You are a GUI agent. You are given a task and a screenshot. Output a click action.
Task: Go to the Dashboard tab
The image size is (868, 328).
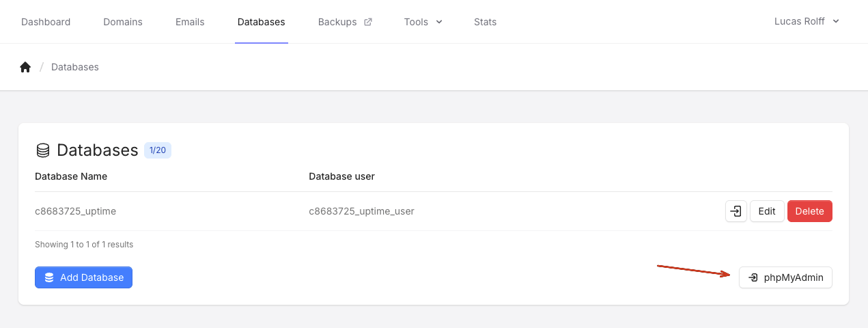[46, 22]
